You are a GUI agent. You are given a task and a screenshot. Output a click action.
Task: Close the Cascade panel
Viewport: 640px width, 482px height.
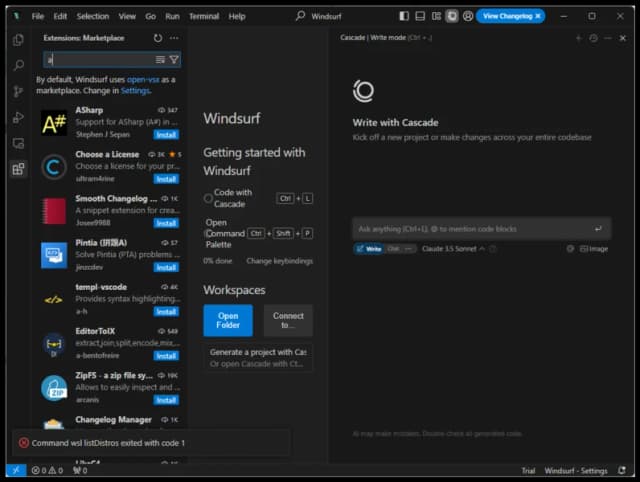[623, 38]
